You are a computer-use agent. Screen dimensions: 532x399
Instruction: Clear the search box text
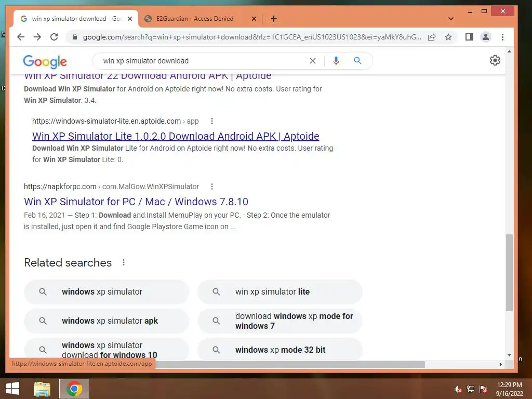click(312, 61)
